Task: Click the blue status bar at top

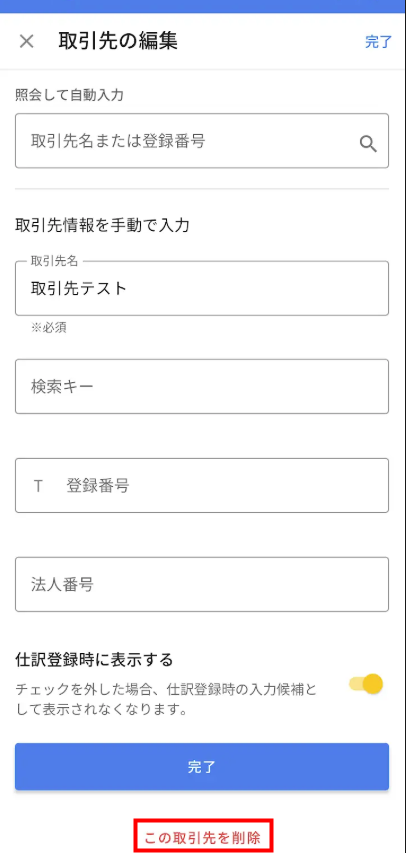Action: point(203,6)
